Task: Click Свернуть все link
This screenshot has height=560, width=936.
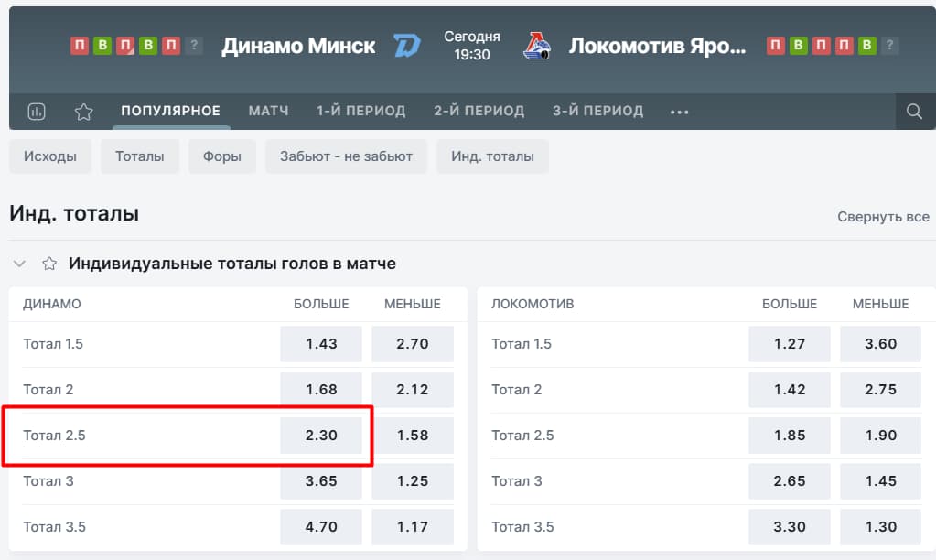Action: pos(883,217)
